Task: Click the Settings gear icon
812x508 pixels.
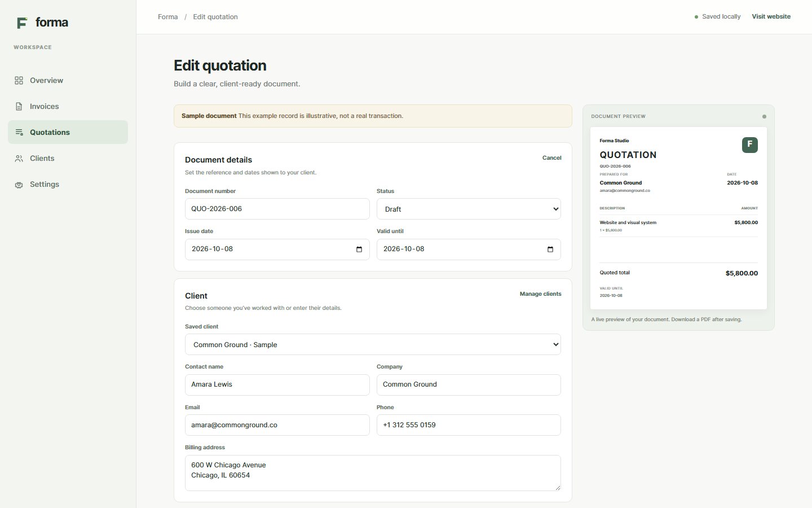Action: pyautogui.click(x=19, y=185)
